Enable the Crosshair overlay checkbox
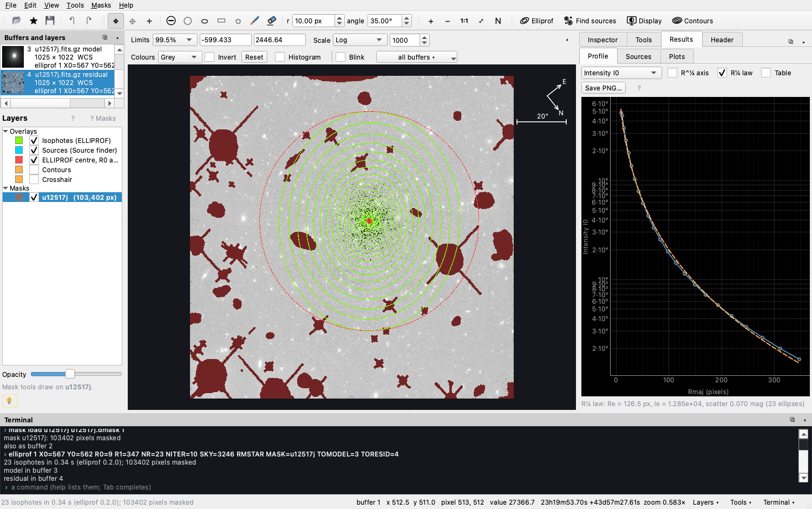The width and height of the screenshot is (812, 509). pyautogui.click(x=34, y=179)
